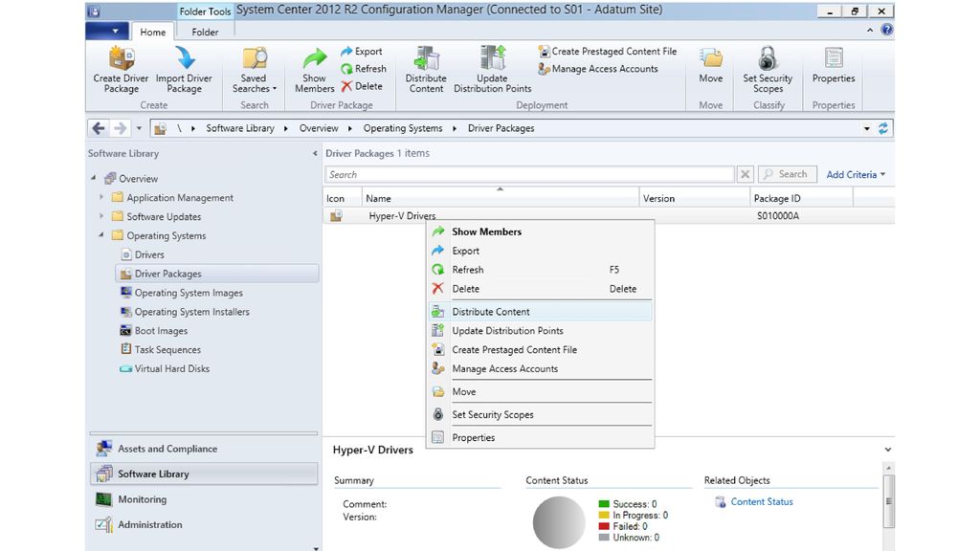Open the Assets and Compliance workspace
980x551 pixels.
coord(204,449)
